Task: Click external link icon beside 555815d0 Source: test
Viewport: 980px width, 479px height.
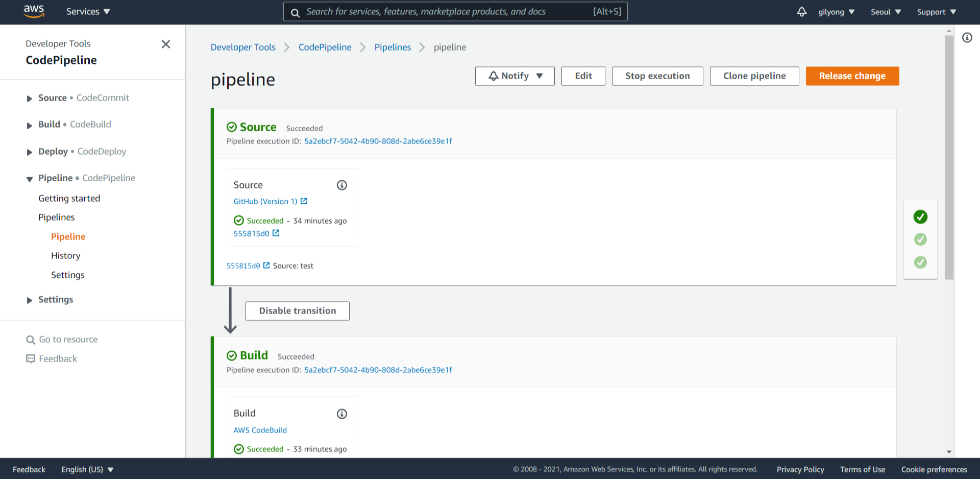Action: tap(266, 266)
